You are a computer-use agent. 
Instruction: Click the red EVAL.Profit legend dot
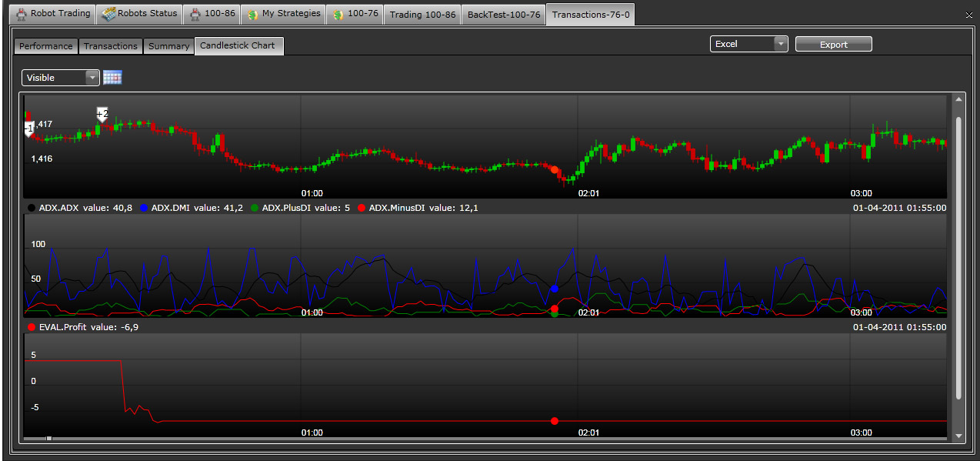[x=32, y=327]
